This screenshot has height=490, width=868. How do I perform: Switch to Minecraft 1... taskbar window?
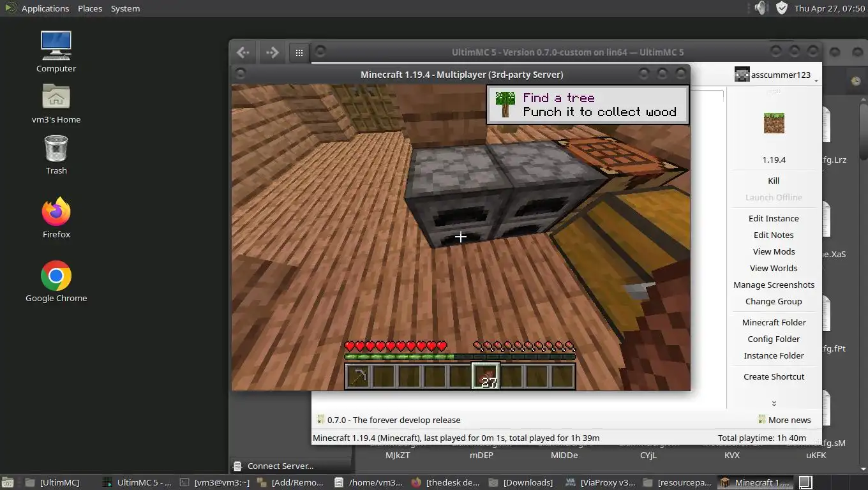click(x=756, y=482)
